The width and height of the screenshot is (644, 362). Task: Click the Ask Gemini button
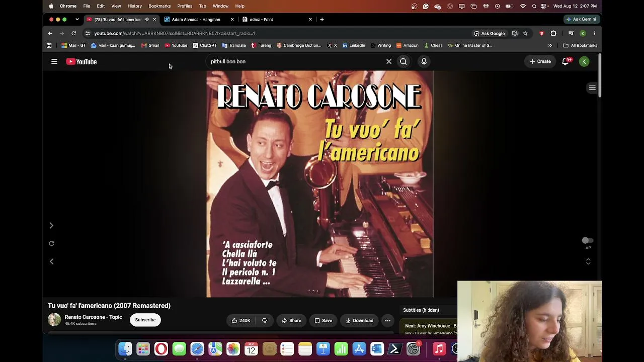(x=581, y=19)
